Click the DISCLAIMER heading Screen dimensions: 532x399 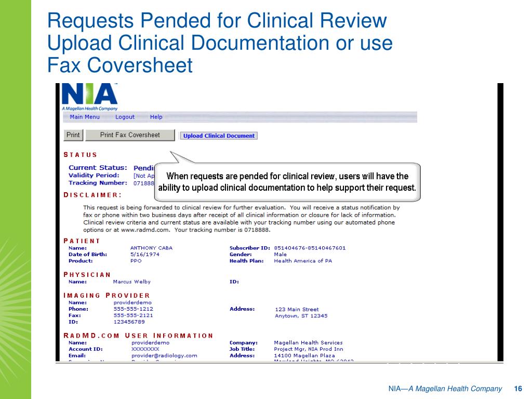click(92, 195)
